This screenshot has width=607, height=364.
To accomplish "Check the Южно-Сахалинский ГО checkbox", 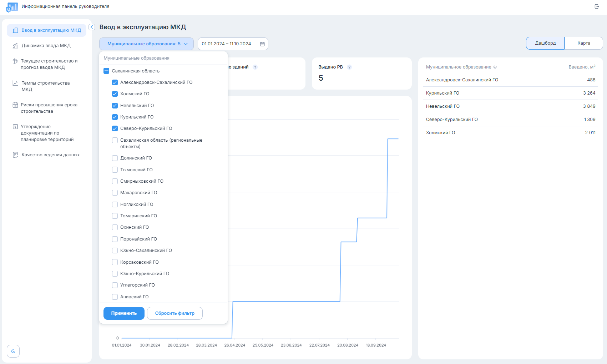I will 115,251.
